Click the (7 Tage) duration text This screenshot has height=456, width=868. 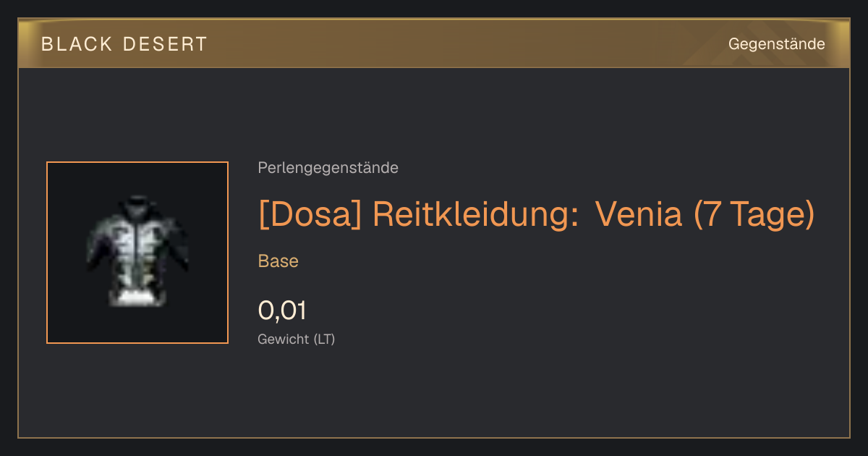(754, 214)
